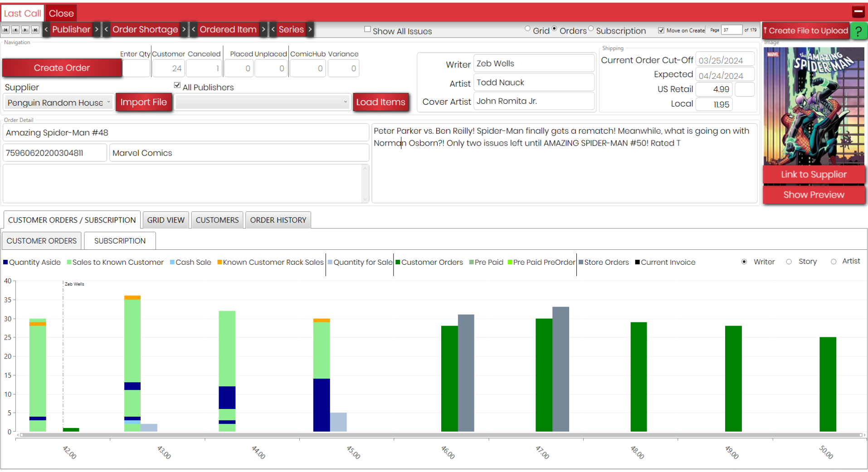
Task: Go to the previous record navigation button
Action: (15, 30)
